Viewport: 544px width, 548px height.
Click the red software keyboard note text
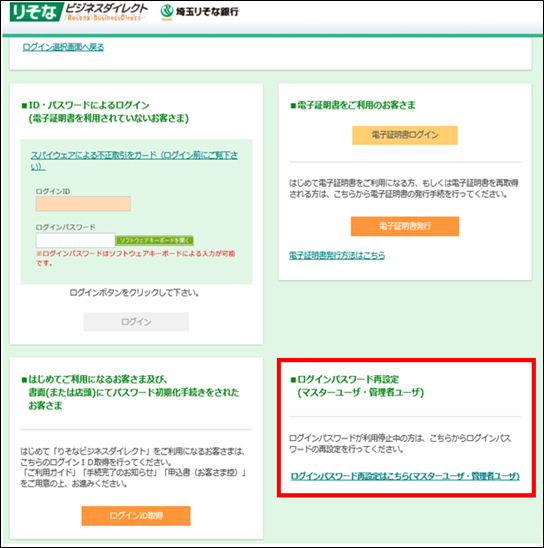click(136, 258)
